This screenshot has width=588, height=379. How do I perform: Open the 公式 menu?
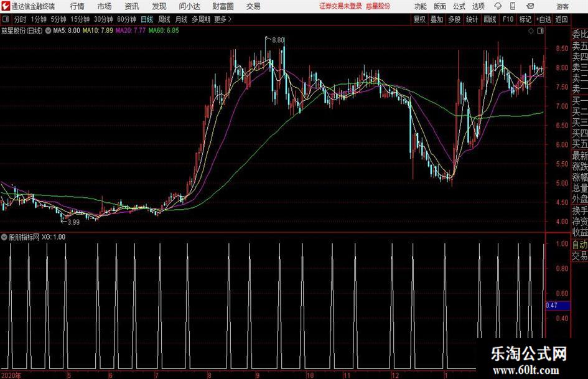coord(459,6)
